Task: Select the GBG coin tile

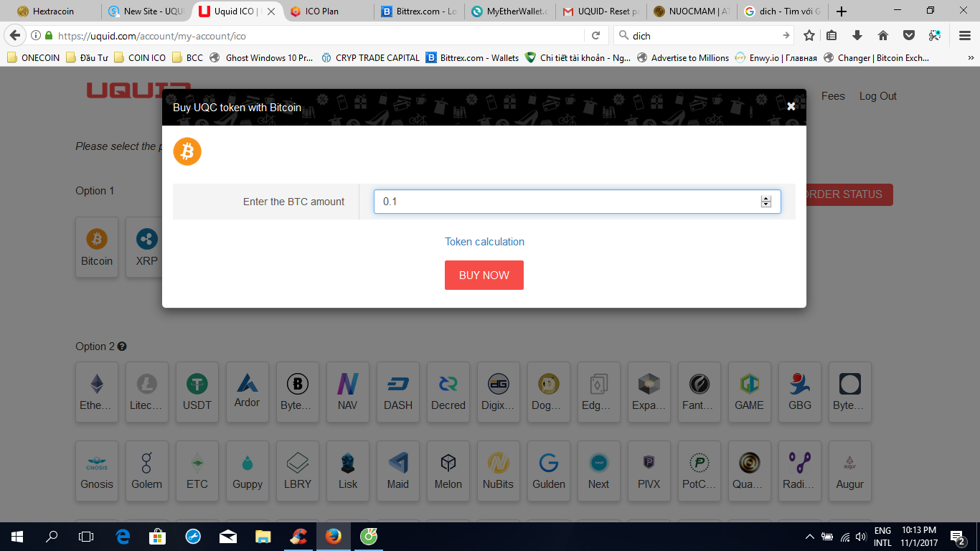Action: click(800, 392)
